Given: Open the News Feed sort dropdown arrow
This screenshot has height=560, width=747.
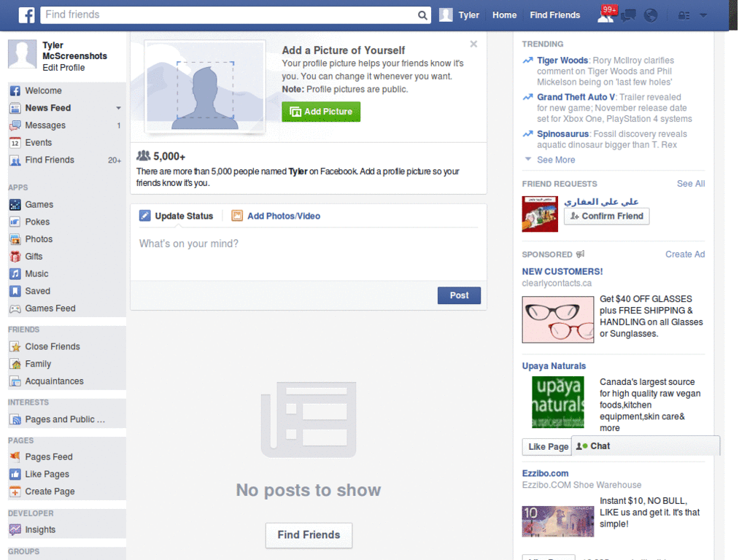Looking at the screenshot, I should [119, 107].
